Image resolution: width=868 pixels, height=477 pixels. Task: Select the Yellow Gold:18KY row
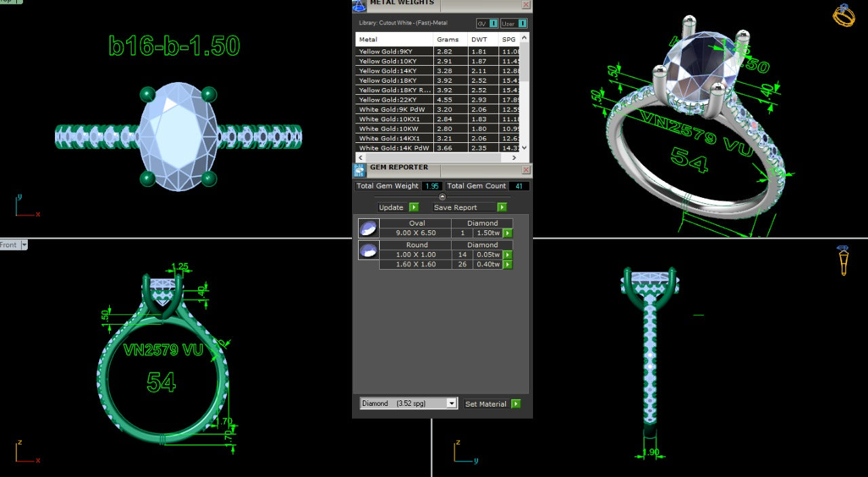point(438,80)
